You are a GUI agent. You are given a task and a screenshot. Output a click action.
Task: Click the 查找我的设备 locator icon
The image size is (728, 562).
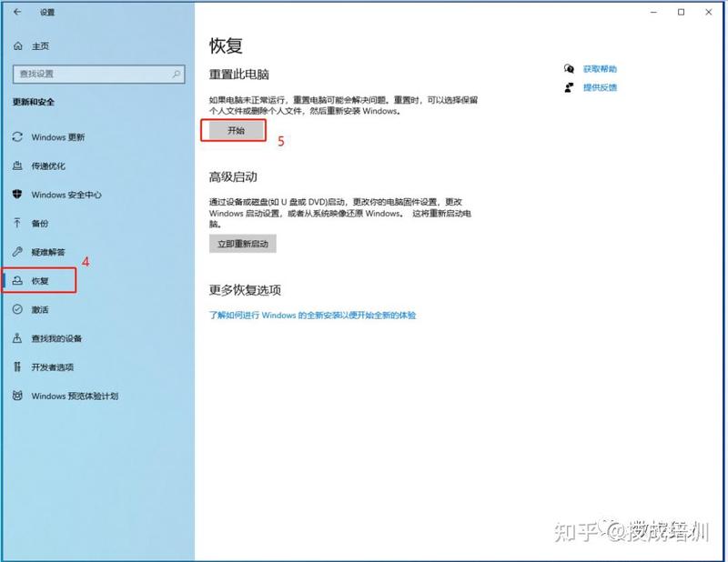pyautogui.click(x=17, y=338)
